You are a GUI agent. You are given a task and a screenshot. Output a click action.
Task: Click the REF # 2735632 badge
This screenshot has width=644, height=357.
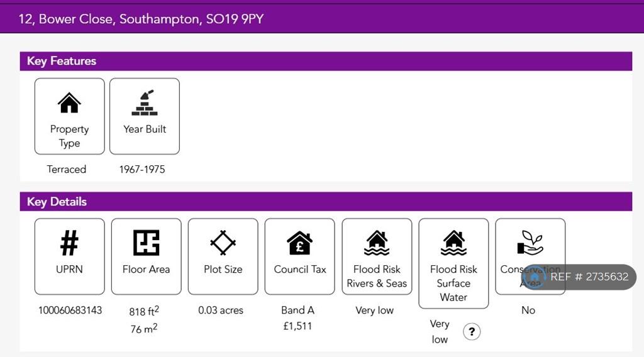[579, 277]
